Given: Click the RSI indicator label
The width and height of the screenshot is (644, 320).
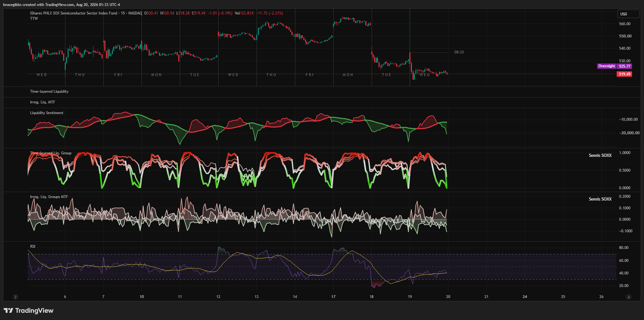Looking at the screenshot, I should click(x=33, y=246).
